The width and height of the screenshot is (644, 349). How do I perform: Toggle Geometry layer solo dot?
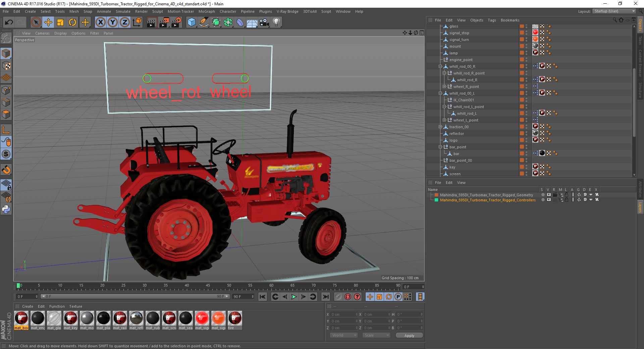[x=543, y=195]
